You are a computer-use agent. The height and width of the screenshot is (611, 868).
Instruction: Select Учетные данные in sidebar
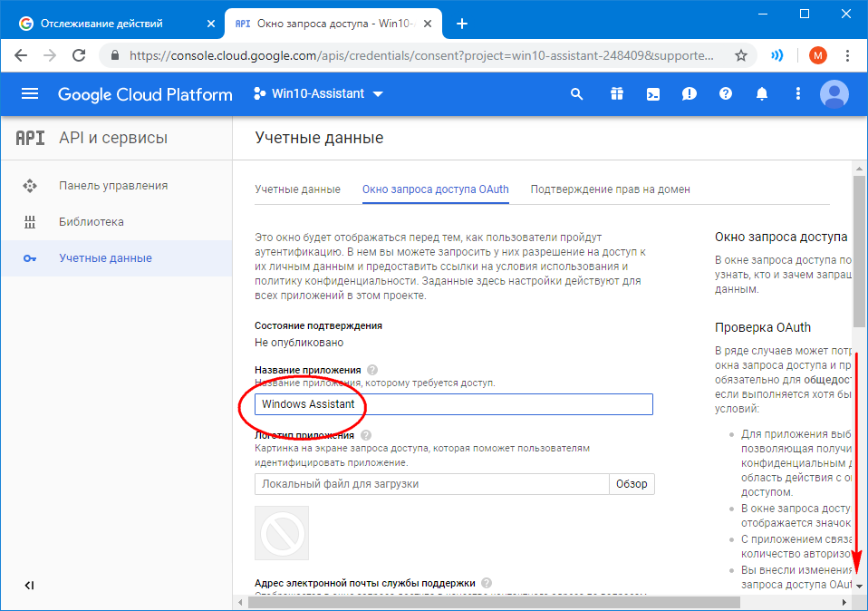(x=116, y=258)
